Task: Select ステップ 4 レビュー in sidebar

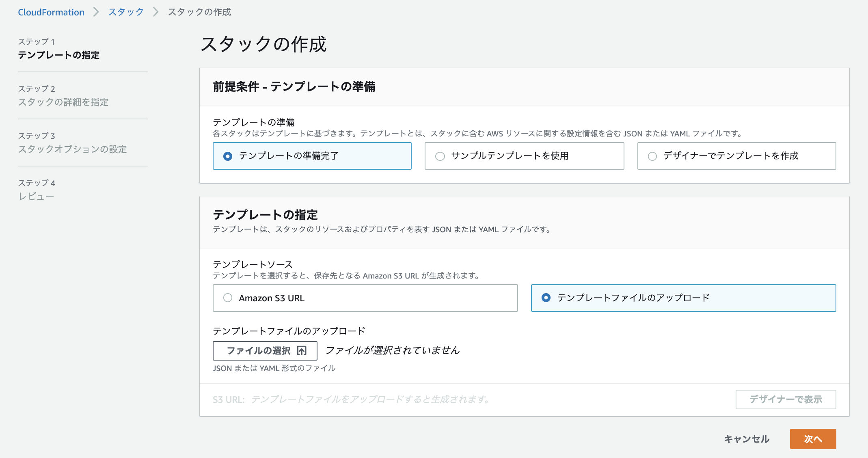Action: (37, 190)
